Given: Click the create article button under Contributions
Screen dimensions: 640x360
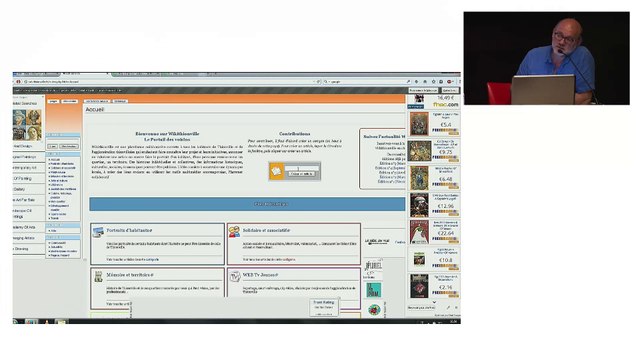Looking at the screenshot, I should (x=301, y=174).
